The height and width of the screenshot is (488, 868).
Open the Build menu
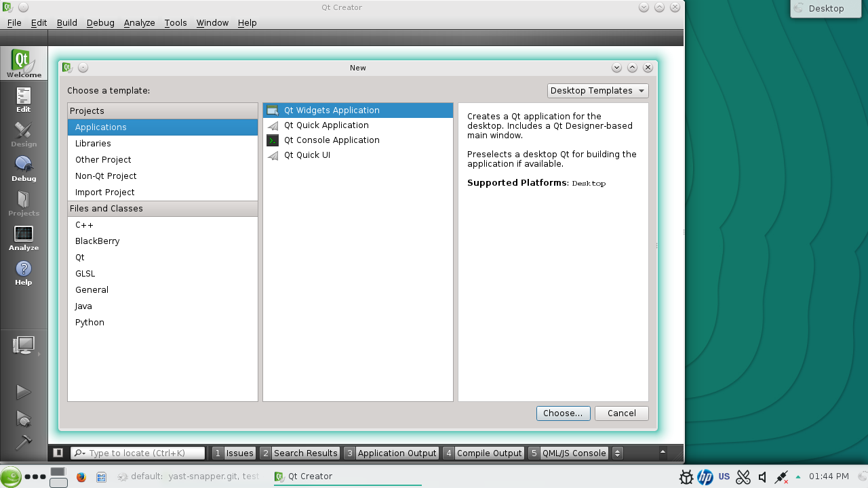tap(67, 22)
